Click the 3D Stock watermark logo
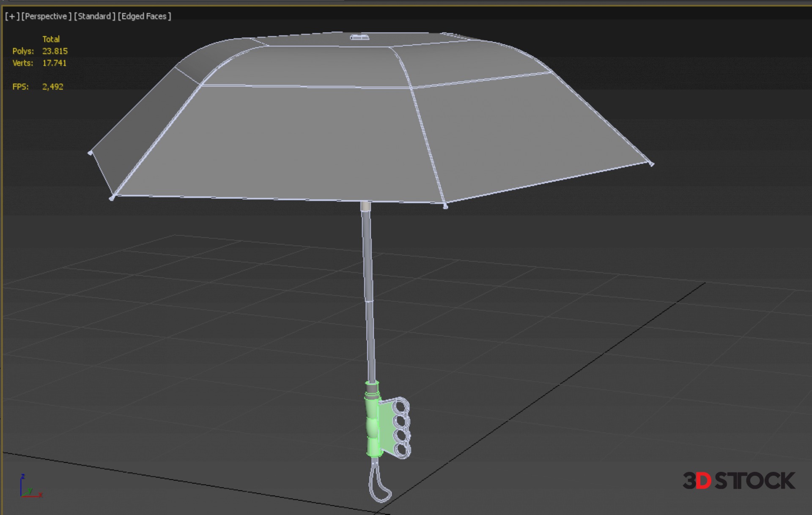 coord(738,481)
